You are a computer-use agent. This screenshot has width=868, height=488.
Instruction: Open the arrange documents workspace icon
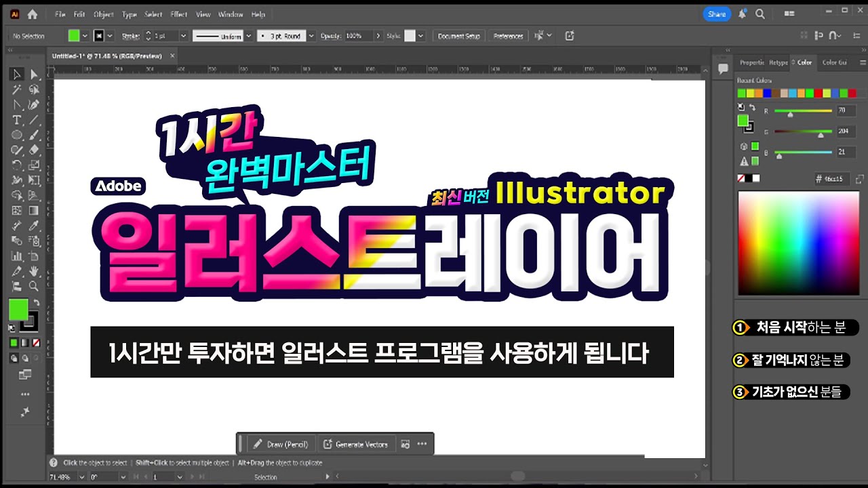coord(789,14)
